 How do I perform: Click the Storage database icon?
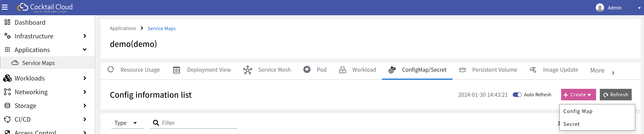pyautogui.click(x=7, y=105)
